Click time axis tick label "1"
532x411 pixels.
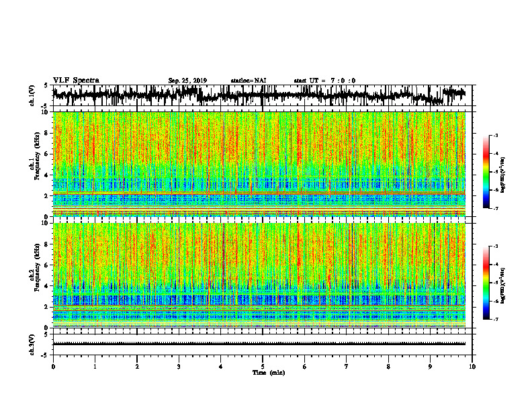(x=95, y=367)
